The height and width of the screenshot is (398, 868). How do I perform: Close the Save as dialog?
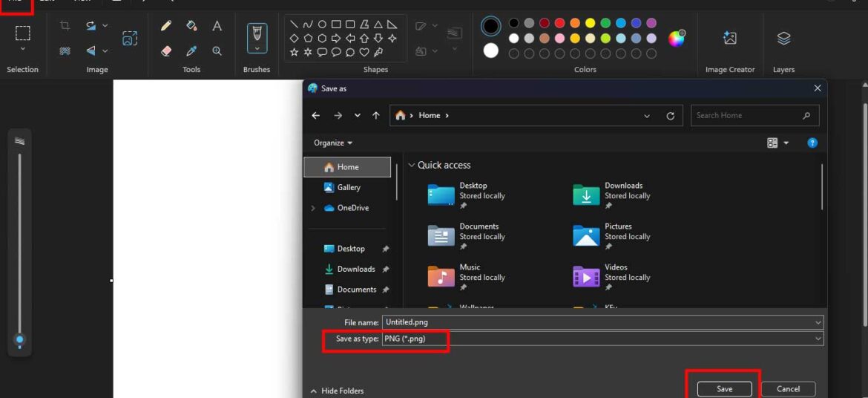[x=817, y=88]
